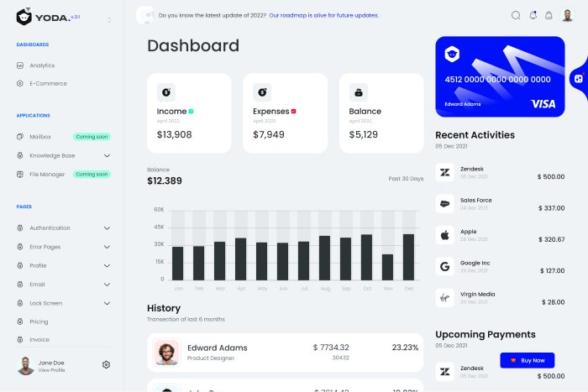
Task: Click the Analytics sidebar icon
Action: click(20, 65)
